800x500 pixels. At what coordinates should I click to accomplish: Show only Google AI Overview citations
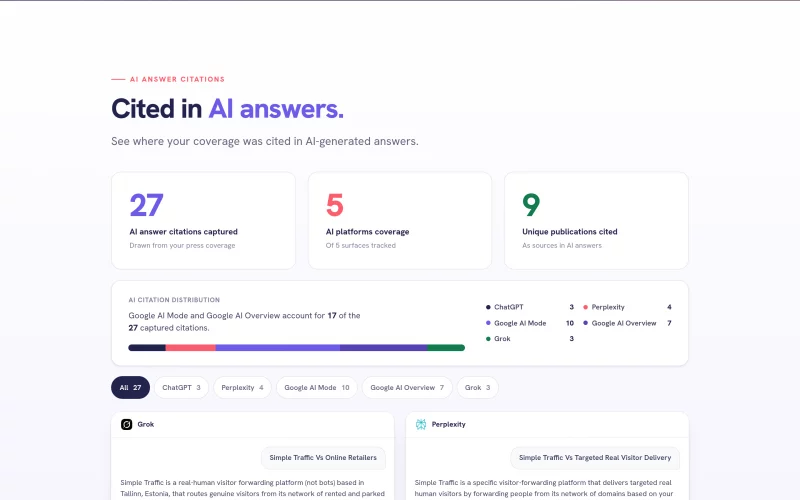407,388
